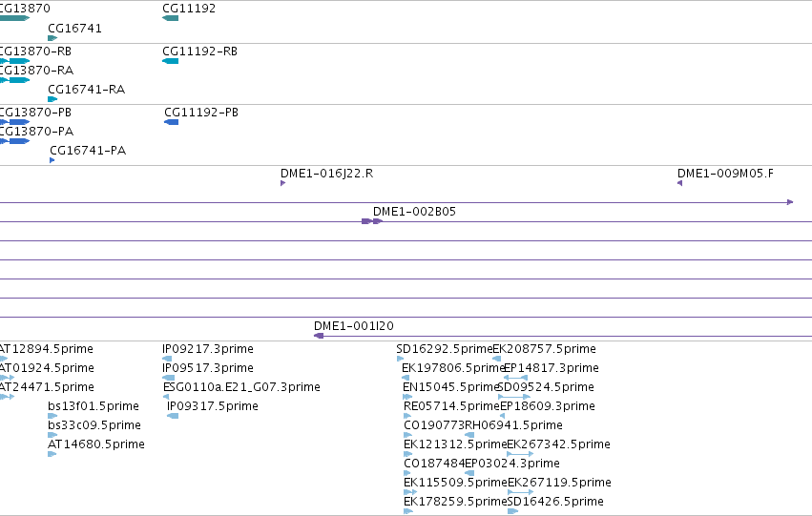Select the AT14680.5prime EST arrow
The image size is (812, 516).
pyautogui.click(x=52, y=454)
